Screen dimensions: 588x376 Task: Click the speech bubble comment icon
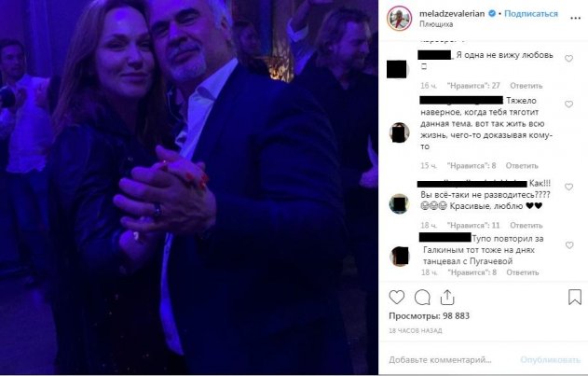tap(422, 299)
